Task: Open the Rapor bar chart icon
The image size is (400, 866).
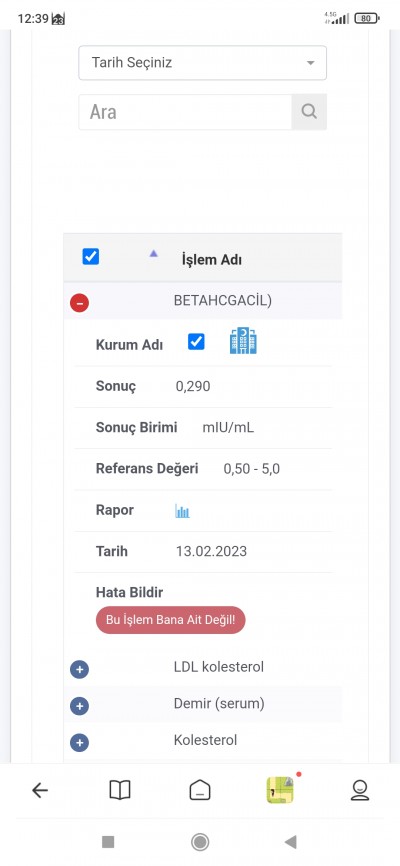Action: click(182, 511)
